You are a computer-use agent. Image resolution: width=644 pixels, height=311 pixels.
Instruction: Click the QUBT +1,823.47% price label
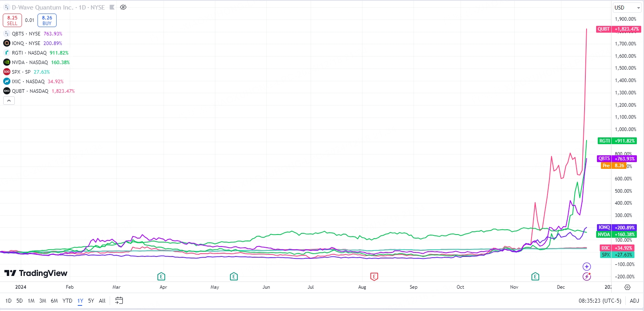618,29
